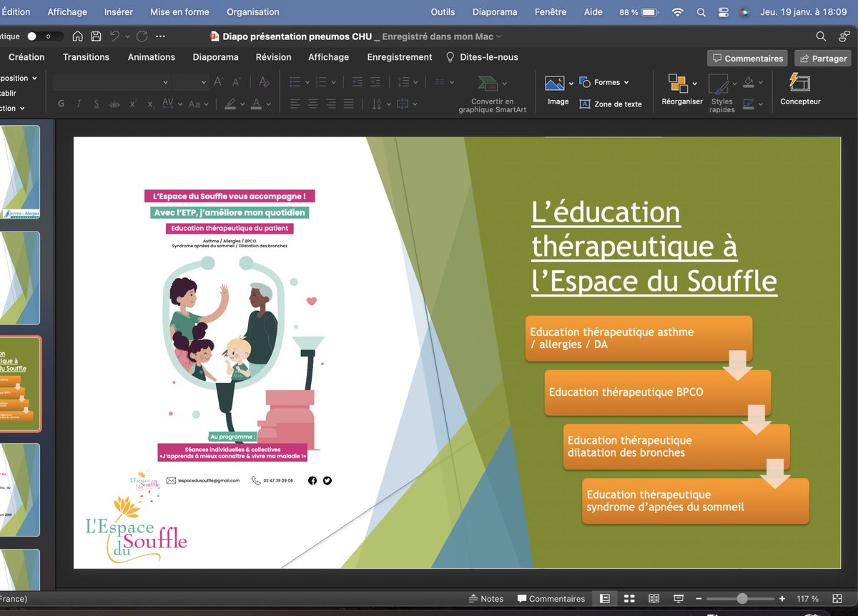
Task: Open the font size combo box
Action: [190, 82]
